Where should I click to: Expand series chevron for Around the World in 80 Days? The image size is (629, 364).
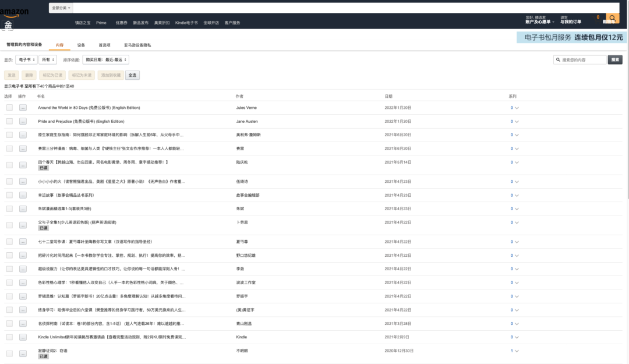tap(517, 108)
